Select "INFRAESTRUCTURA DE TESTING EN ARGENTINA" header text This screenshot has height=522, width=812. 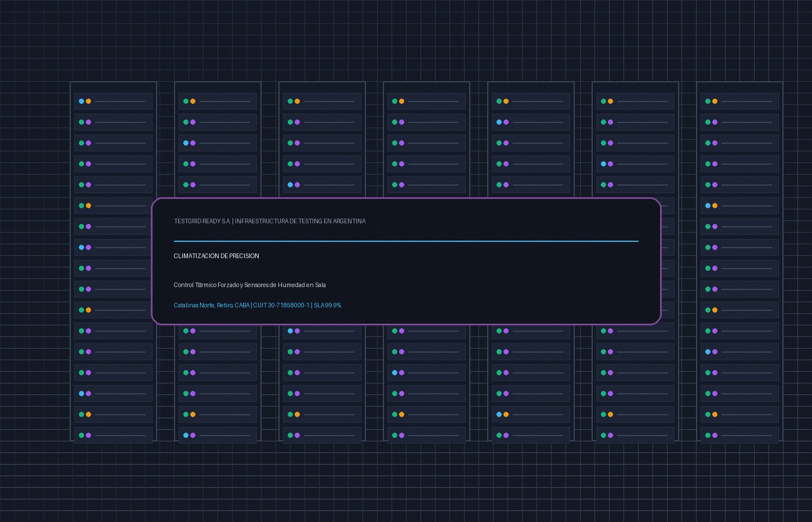[x=300, y=221]
